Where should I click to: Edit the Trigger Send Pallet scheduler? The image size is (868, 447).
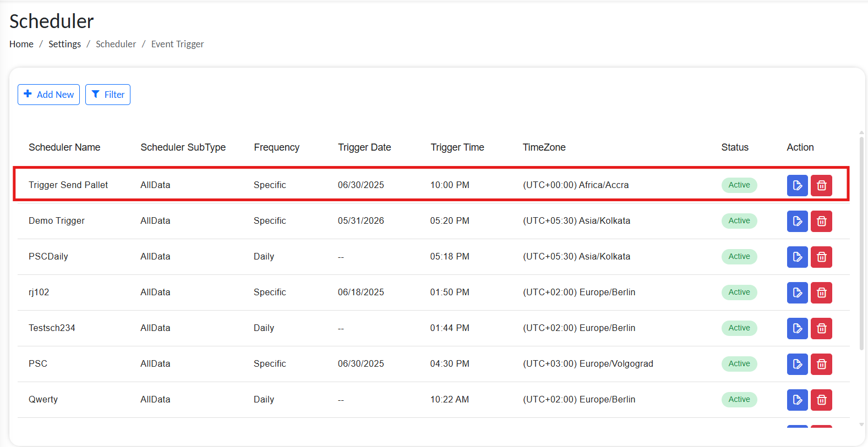797,185
